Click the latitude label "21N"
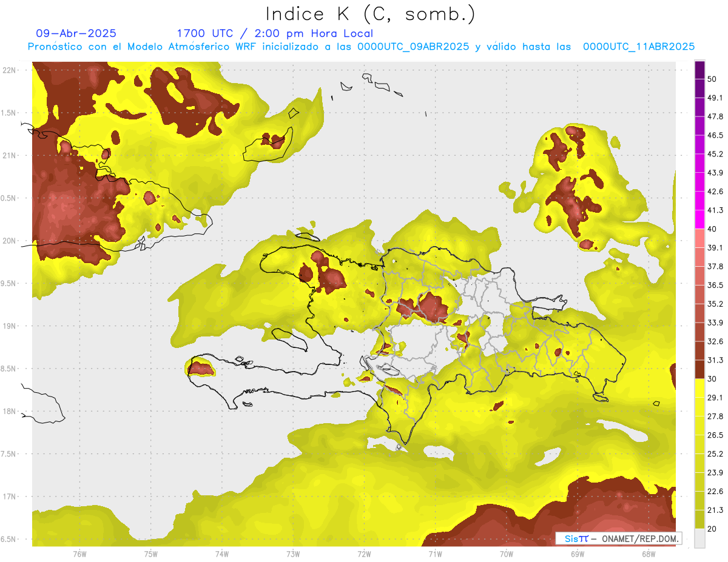The height and width of the screenshot is (562, 728). [x=9, y=155]
